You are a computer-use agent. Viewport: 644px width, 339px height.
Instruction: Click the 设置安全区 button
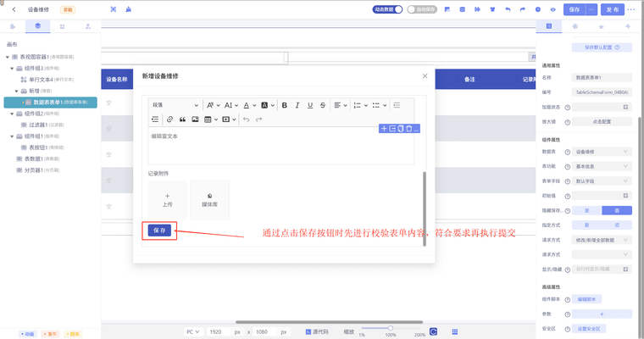click(x=589, y=329)
